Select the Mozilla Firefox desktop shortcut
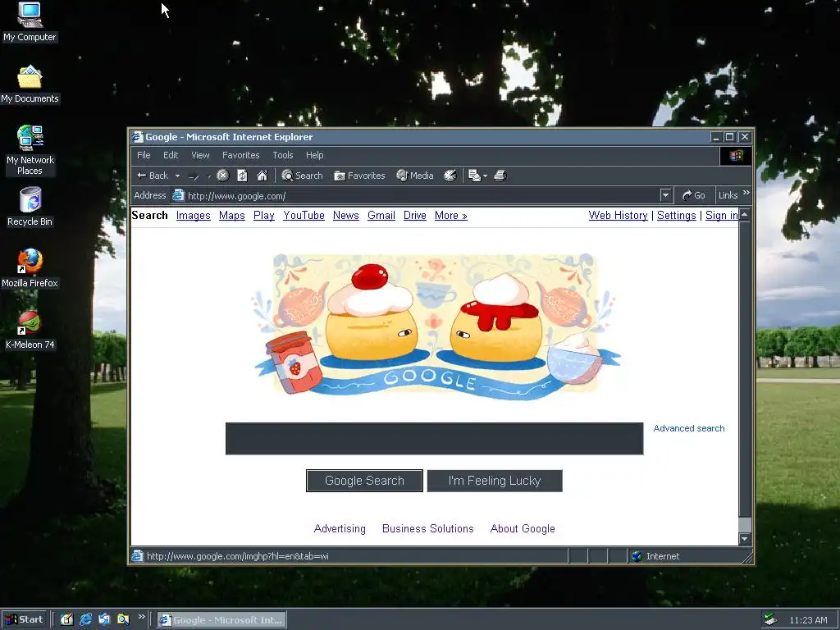 (x=30, y=268)
